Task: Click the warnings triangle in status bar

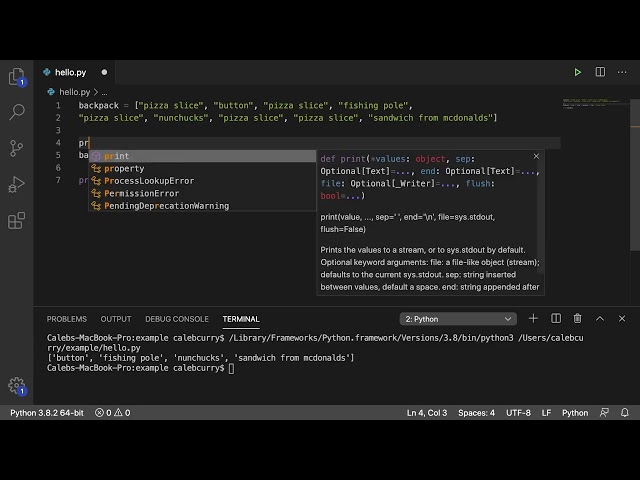Action: click(x=118, y=413)
